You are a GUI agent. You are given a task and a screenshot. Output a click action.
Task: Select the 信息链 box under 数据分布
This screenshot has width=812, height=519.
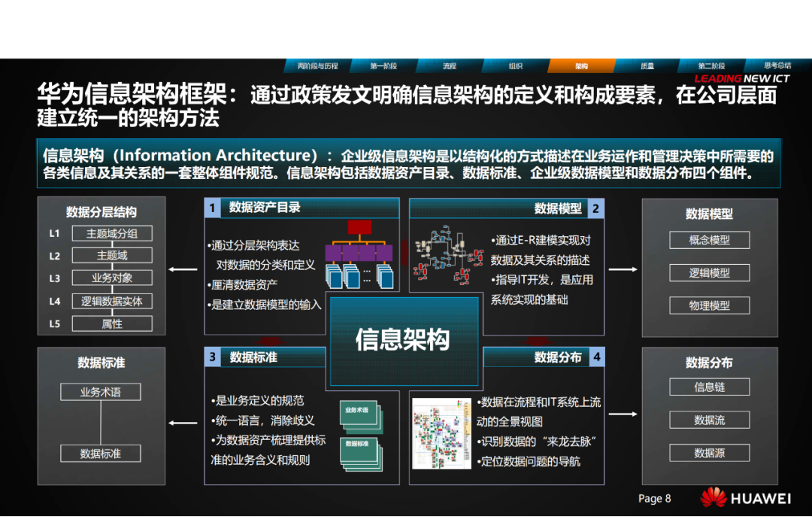coord(709,387)
